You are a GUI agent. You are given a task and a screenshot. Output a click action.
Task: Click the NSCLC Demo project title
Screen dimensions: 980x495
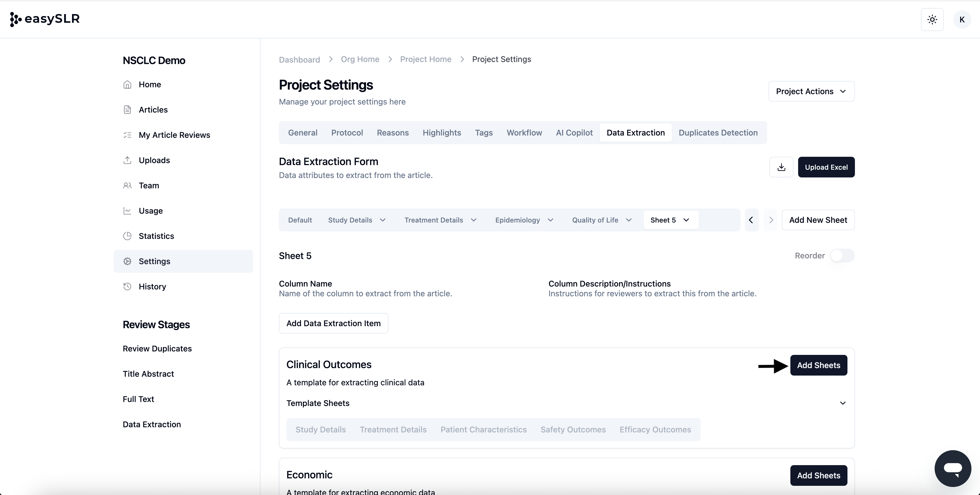coord(154,61)
